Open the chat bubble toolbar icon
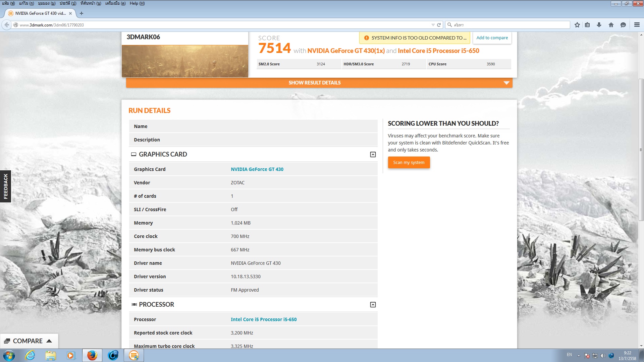Image resolution: width=644 pixels, height=362 pixels. click(x=623, y=25)
